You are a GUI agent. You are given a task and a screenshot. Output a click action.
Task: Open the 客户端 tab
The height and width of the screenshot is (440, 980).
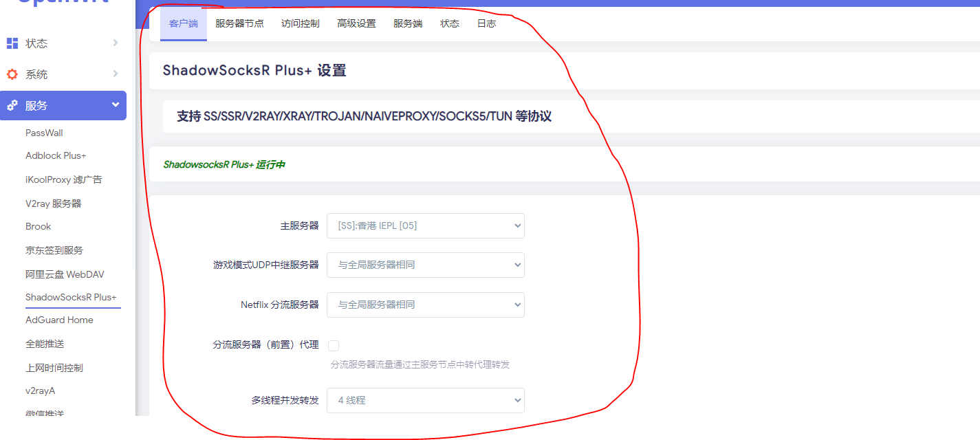coord(184,23)
